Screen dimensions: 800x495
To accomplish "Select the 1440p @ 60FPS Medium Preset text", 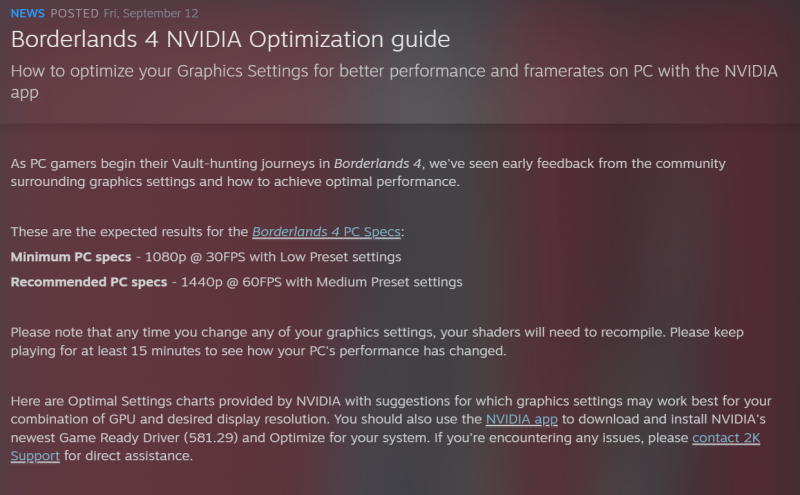I will pyautogui.click(x=321, y=282).
